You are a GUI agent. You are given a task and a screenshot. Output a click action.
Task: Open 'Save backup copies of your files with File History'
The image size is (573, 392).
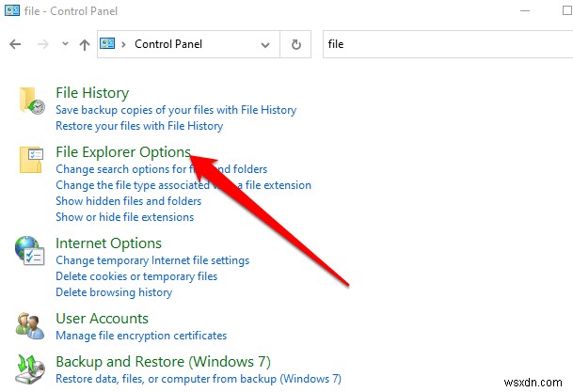pos(176,110)
